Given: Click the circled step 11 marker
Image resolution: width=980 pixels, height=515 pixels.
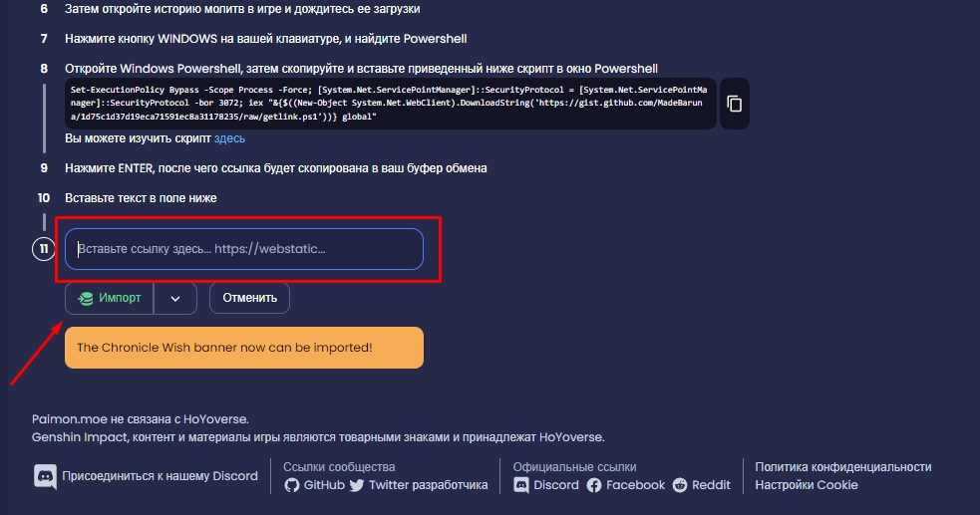Looking at the screenshot, I should click(43, 249).
